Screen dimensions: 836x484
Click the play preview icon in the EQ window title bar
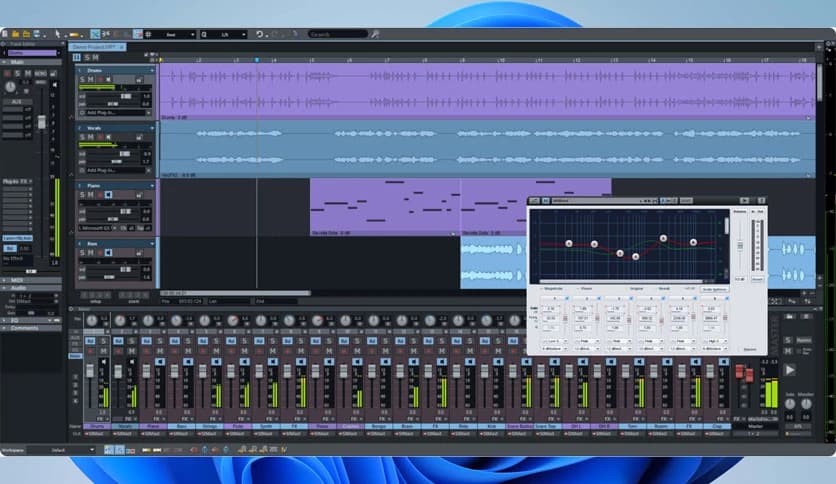click(x=745, y=200)
